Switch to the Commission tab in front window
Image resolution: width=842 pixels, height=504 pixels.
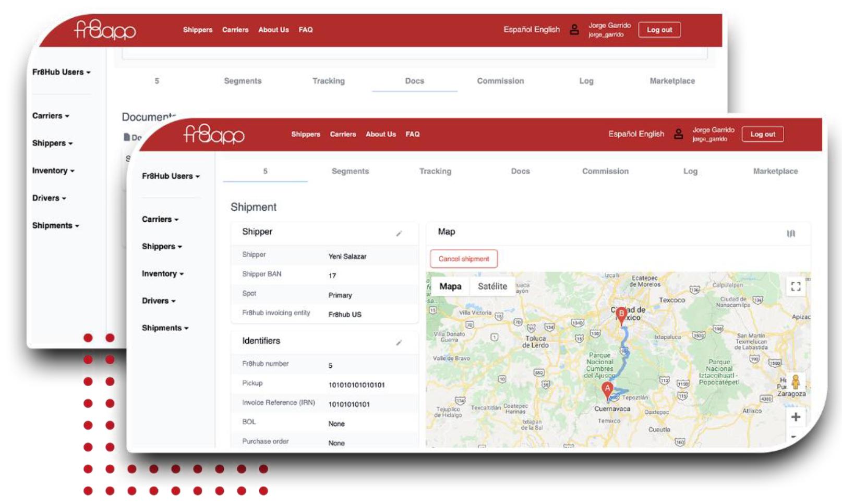605,171
